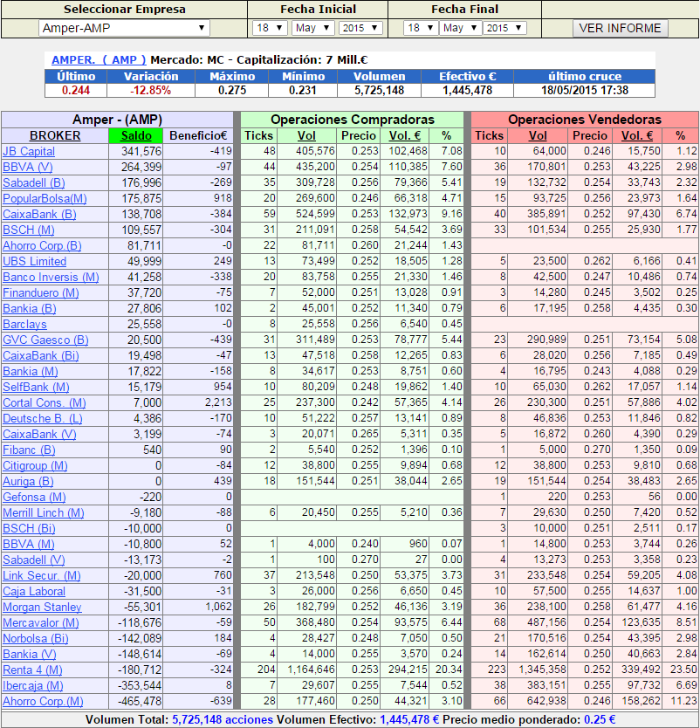
Task: Open the Banco Inversis (M) link
Action: [51, 278]
